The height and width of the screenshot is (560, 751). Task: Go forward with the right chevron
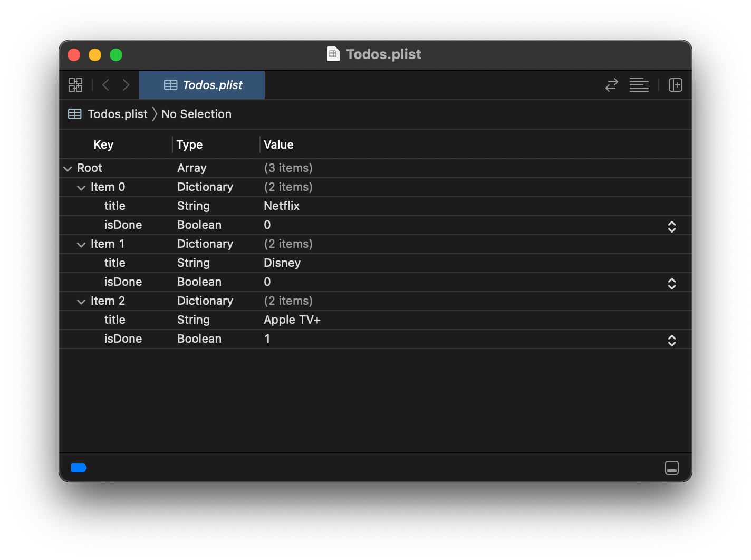coord(126,85)
